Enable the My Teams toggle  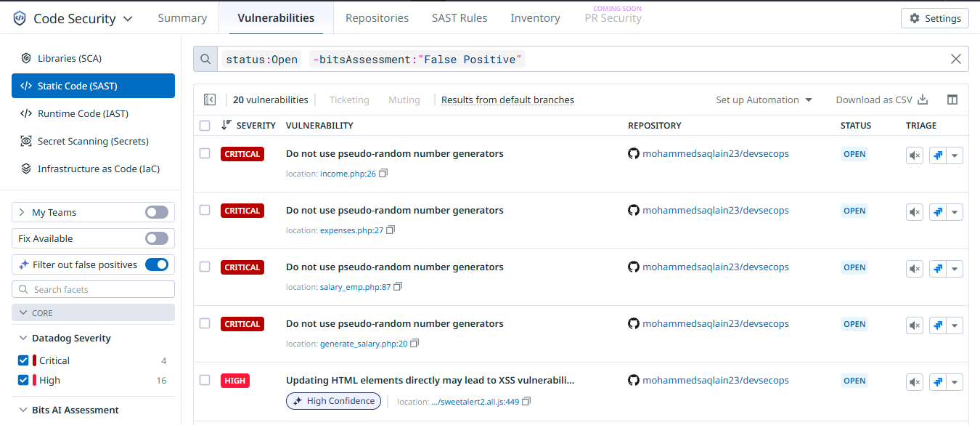(x=156, y=212)
